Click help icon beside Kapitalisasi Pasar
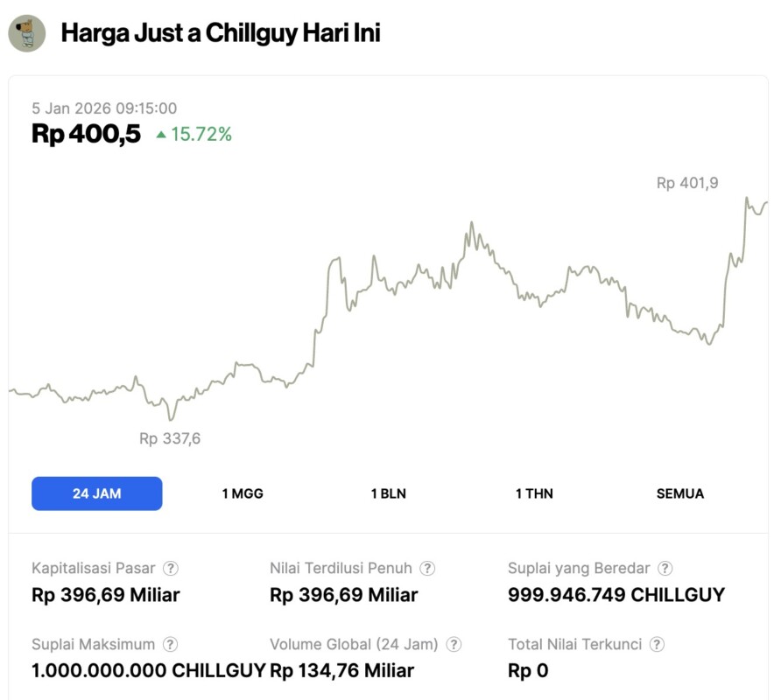 [171, 569]
